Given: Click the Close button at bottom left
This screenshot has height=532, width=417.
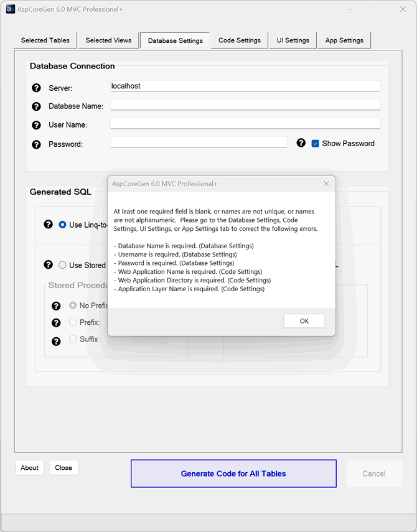Looking at the screenshot, I should coord(63,467).
